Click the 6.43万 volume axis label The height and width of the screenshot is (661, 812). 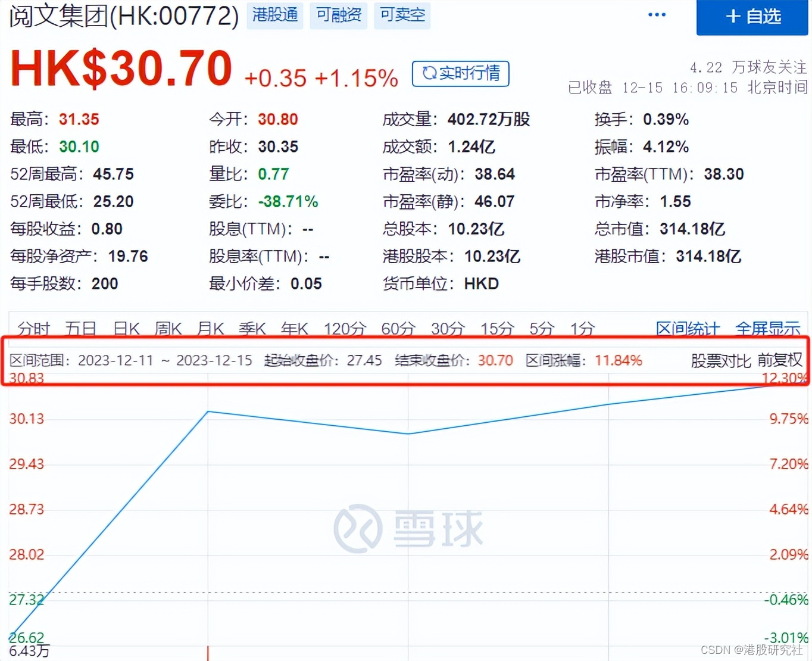[29, 651]
